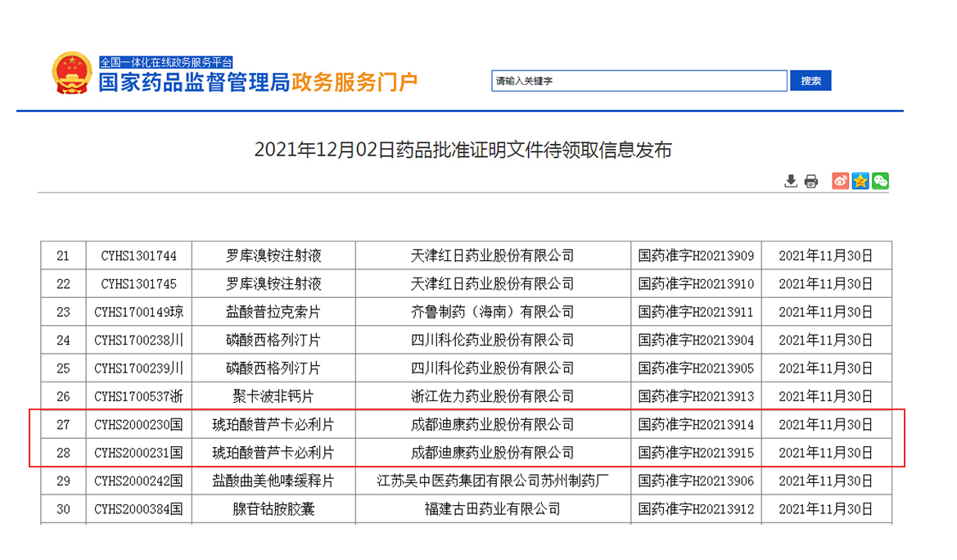Viewport: 957px width, 560px height.
Task: Share to QZone with the star icon
Action: tap(860, 181)
